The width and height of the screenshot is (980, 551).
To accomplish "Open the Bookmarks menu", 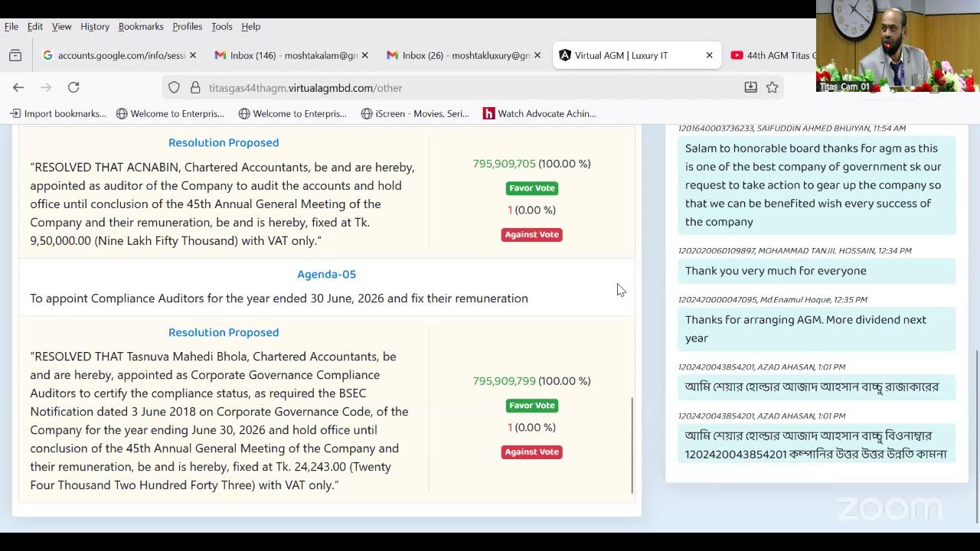I will (141, 26).
